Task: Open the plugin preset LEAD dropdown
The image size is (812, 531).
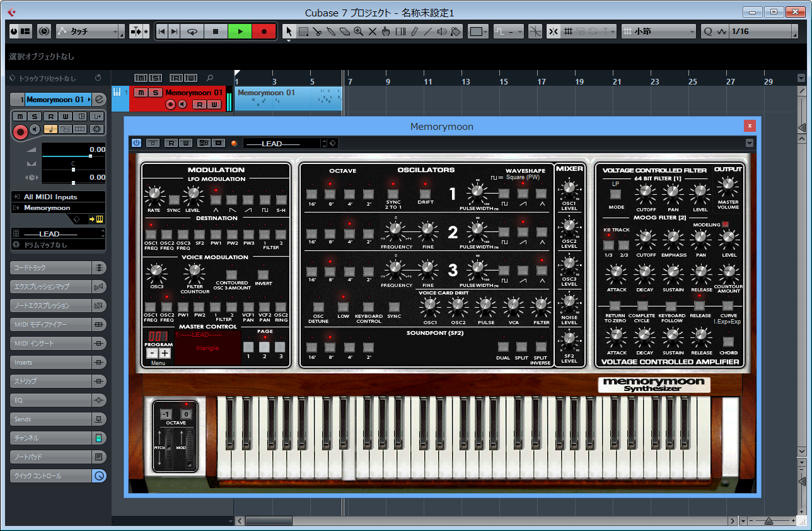Action: click(x=281, y=143)
